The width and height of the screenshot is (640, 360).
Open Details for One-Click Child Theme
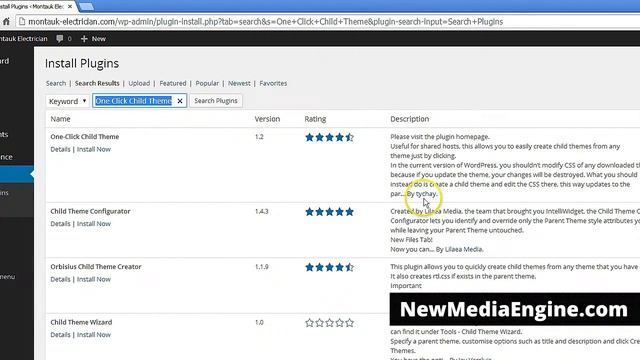point(60,149)
